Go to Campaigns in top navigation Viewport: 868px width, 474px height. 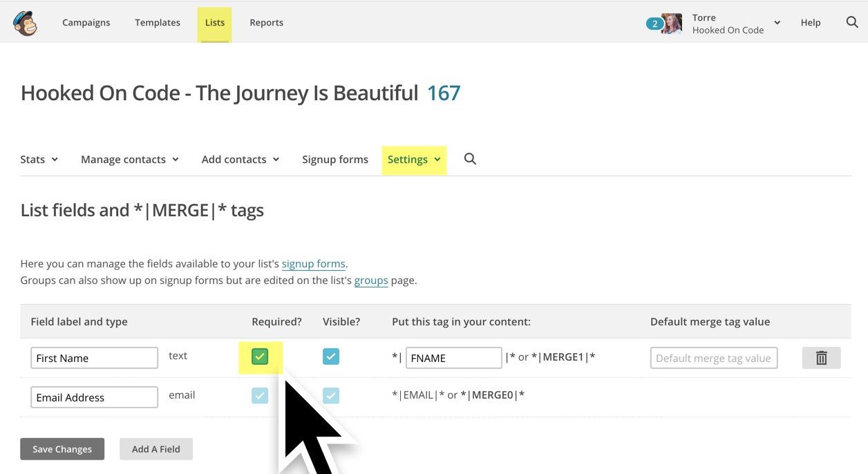pyautogui.click(x=86, y=23)
